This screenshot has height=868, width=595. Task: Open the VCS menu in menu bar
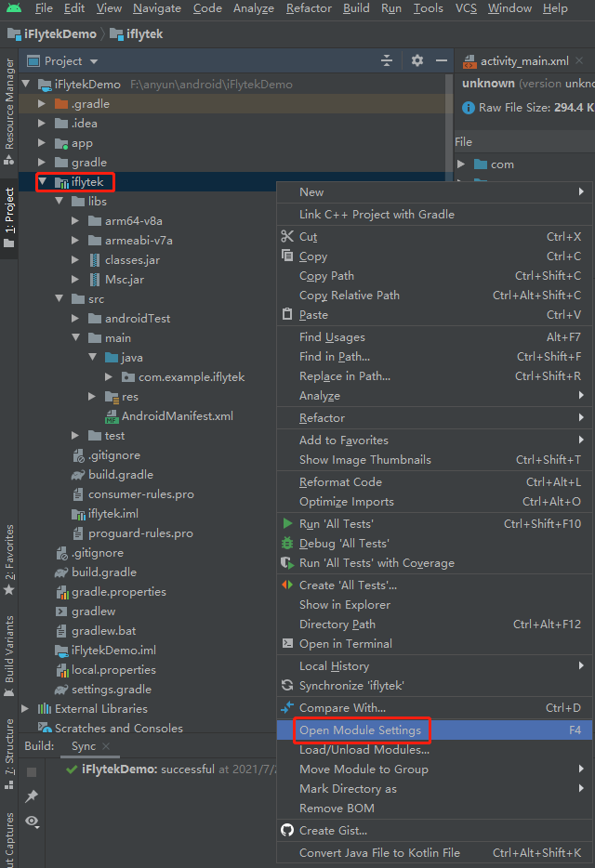click(x=466, y=8)
